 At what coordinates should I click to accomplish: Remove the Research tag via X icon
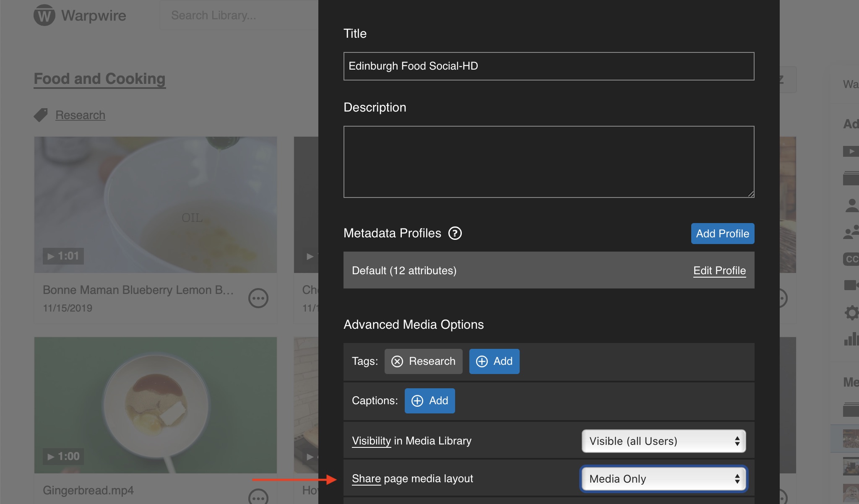pos(397,361)
